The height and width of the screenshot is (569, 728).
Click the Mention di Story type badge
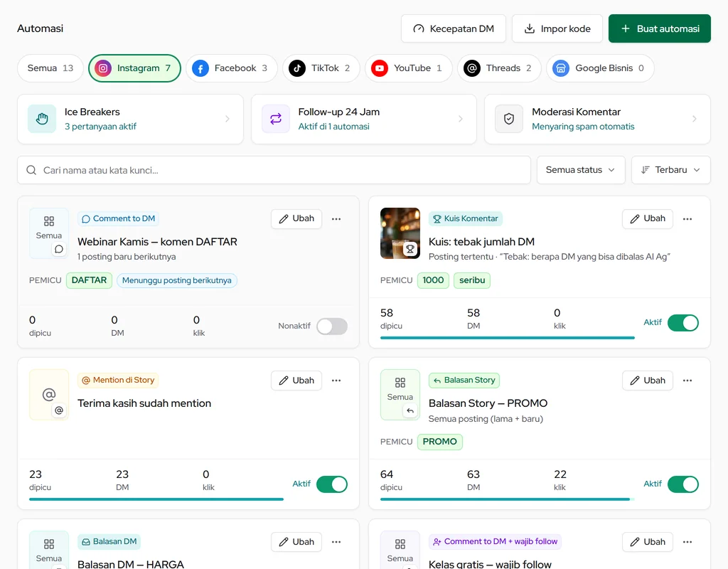(118, 381)
